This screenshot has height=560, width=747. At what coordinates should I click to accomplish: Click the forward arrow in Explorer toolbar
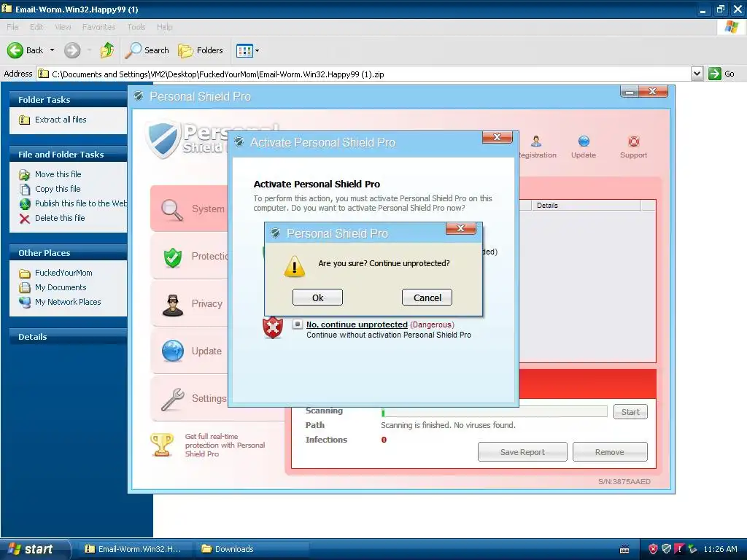click(72, 50)
